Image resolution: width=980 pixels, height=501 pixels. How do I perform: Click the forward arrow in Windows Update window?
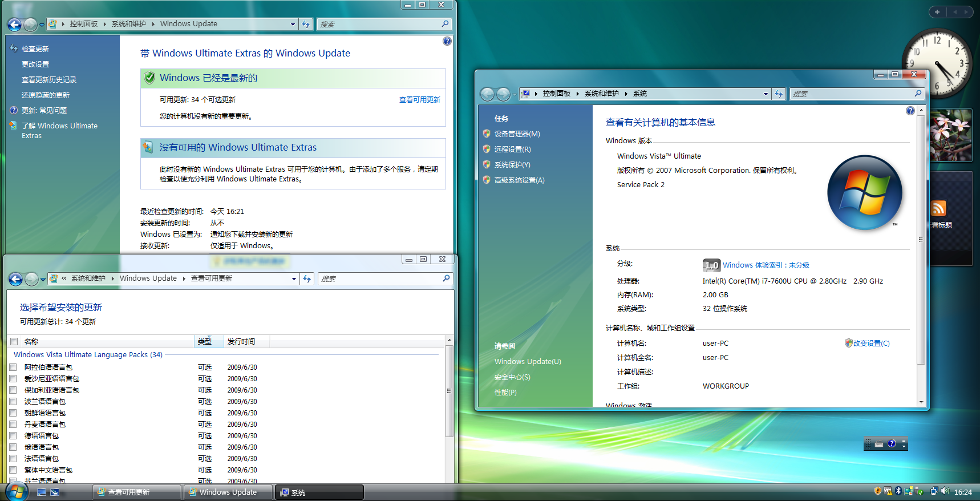tap(31, 25)
